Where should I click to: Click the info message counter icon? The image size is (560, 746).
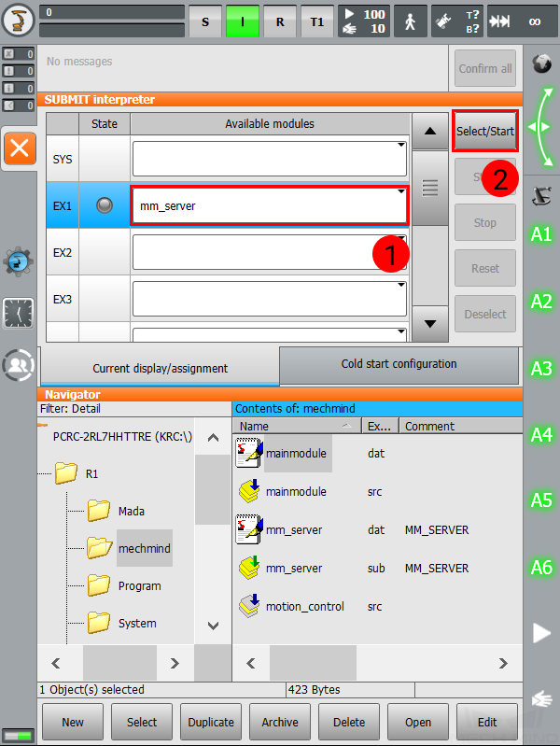coord(18,88)
